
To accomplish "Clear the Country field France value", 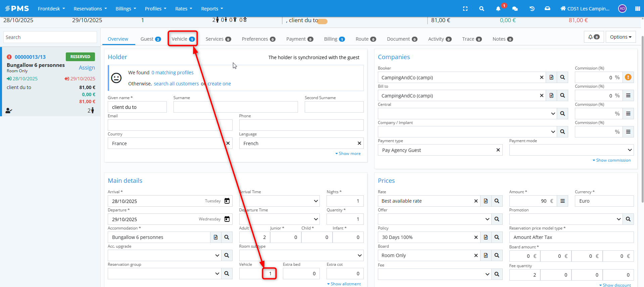I will coord(228,143).
